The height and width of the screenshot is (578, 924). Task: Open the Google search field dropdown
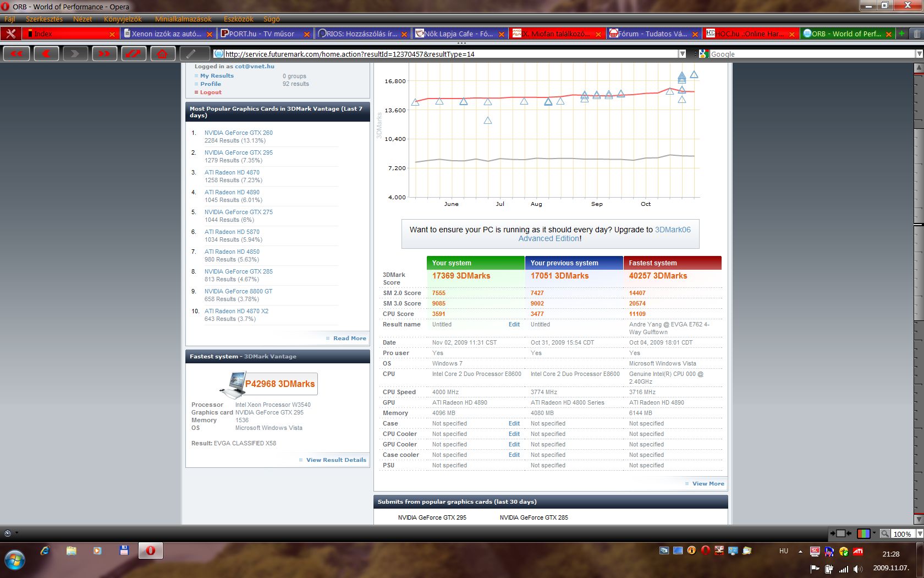point(919,54)
